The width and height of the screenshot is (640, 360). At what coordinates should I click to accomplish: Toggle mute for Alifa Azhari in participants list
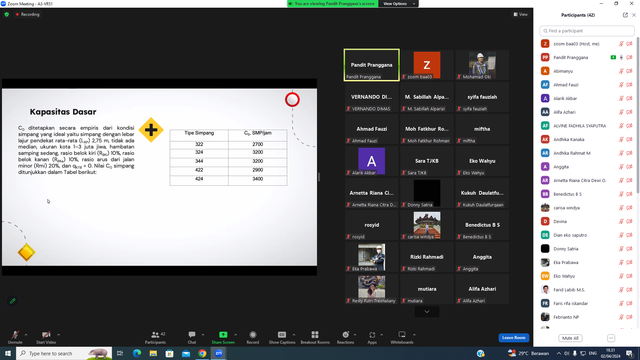coord(621,112)
